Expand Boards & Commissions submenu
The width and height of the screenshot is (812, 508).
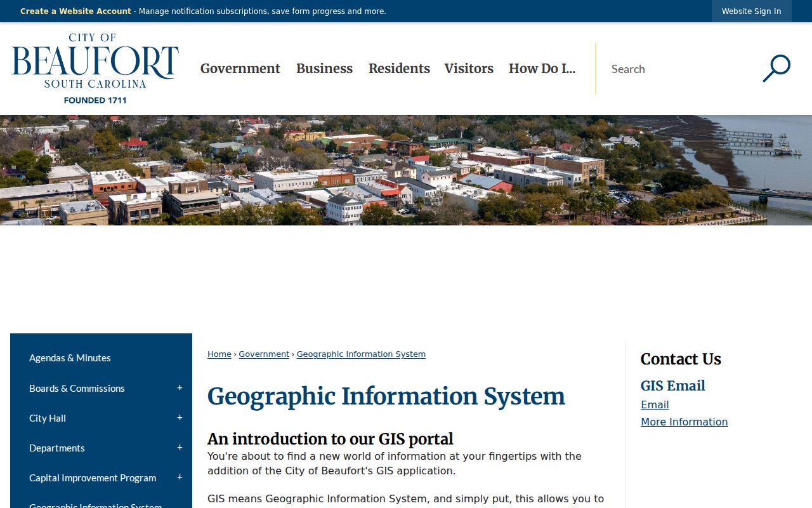pyautogui.click(x=180, y=388)
